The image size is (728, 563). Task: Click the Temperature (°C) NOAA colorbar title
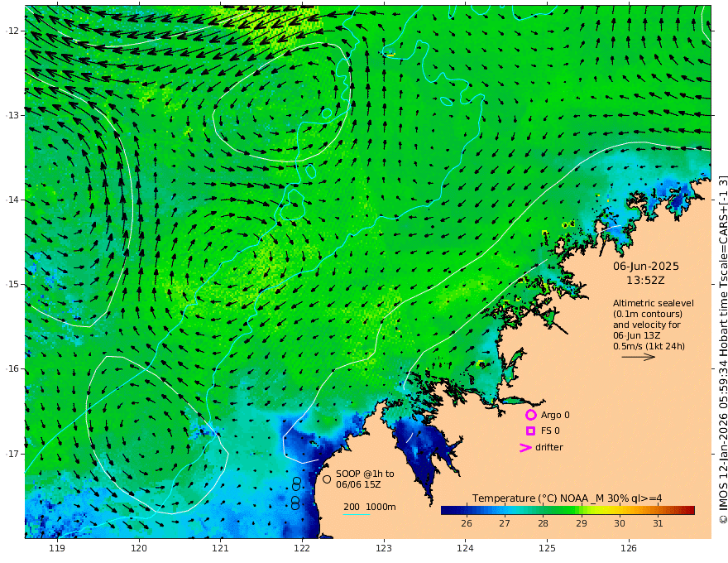tap(568, 498)
